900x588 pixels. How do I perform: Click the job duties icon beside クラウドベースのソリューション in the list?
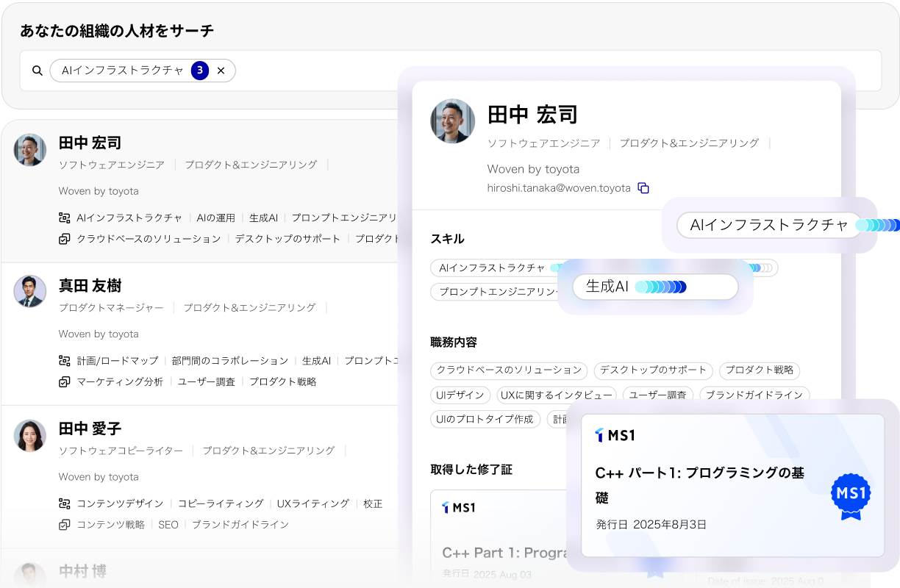click(65, 239)
